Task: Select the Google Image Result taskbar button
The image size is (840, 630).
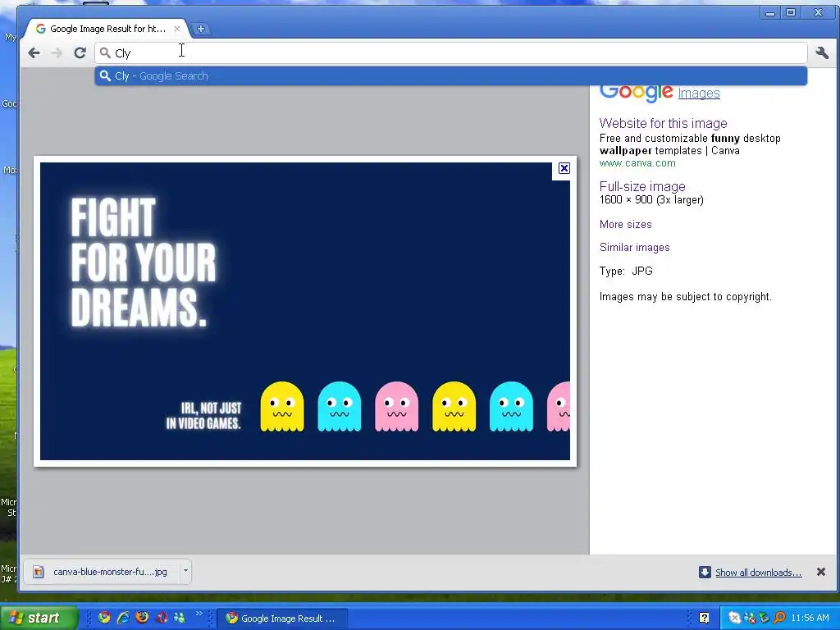Action: tap(283, 619)
